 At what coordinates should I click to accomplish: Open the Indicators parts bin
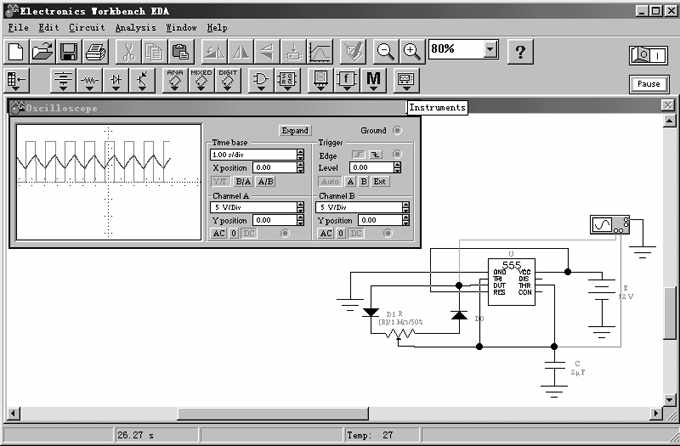tap(320, 80)
